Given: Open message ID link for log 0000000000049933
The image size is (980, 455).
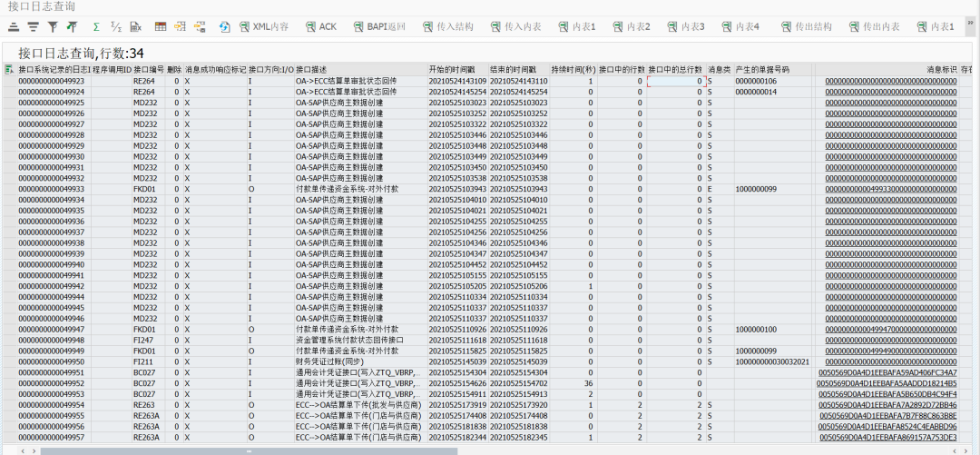Looking at the screenshot, I should pyautogui.click(x=891, y=189).
